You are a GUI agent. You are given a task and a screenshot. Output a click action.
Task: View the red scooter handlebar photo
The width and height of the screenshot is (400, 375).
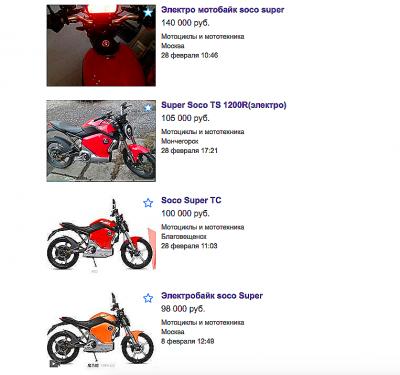(101, 45)
